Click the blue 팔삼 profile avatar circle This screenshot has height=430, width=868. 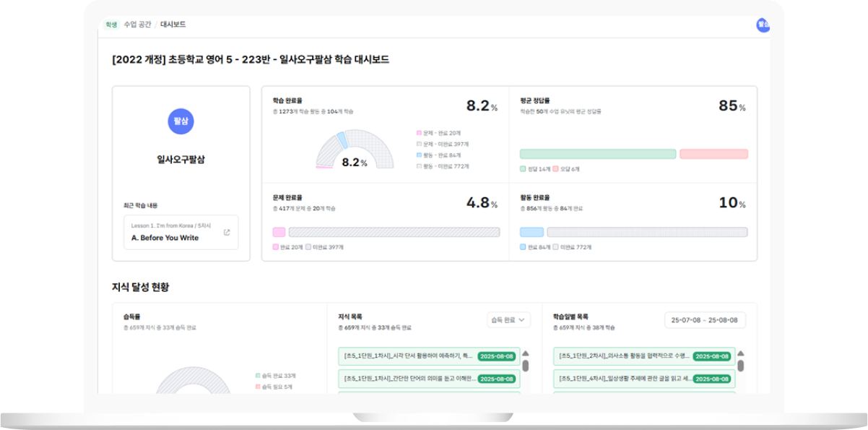point(181,121)
